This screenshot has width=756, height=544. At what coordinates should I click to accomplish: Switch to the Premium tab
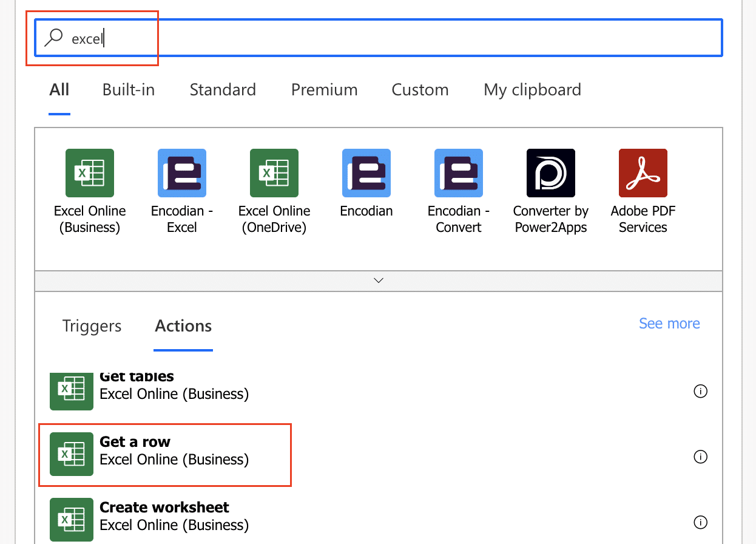click(324, 90)
